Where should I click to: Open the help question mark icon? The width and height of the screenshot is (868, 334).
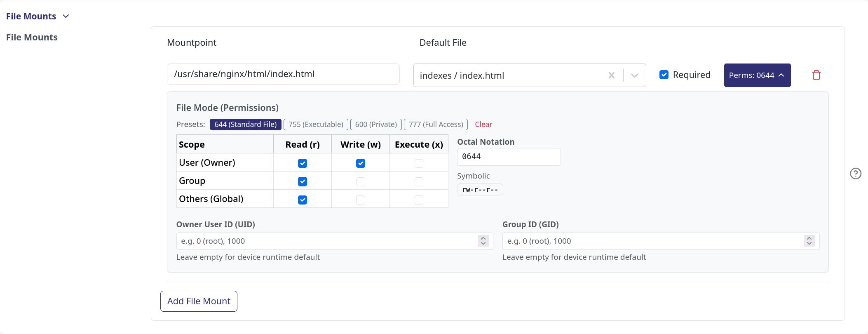(x=856, y=174)
